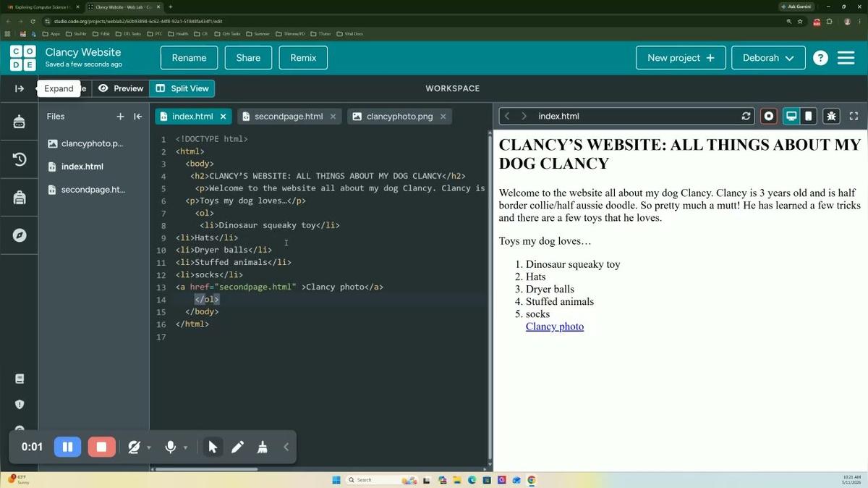Viewport: 868px width, 488px height.
Task: Close the secondpage.html tab
Action: [x=333, y=116]
